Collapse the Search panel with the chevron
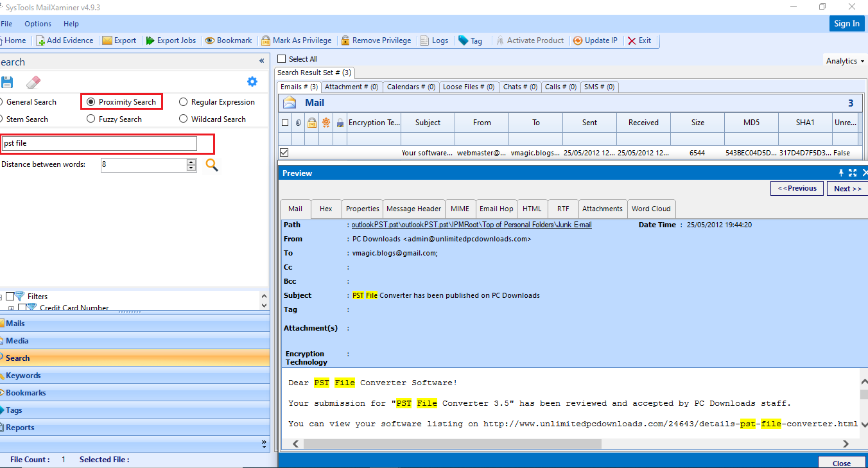 (261, 60)
